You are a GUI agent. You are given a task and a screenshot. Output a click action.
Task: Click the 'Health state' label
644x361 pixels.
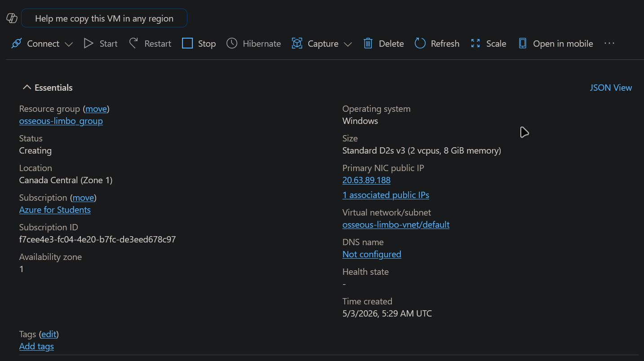click(x=365, y=272)
